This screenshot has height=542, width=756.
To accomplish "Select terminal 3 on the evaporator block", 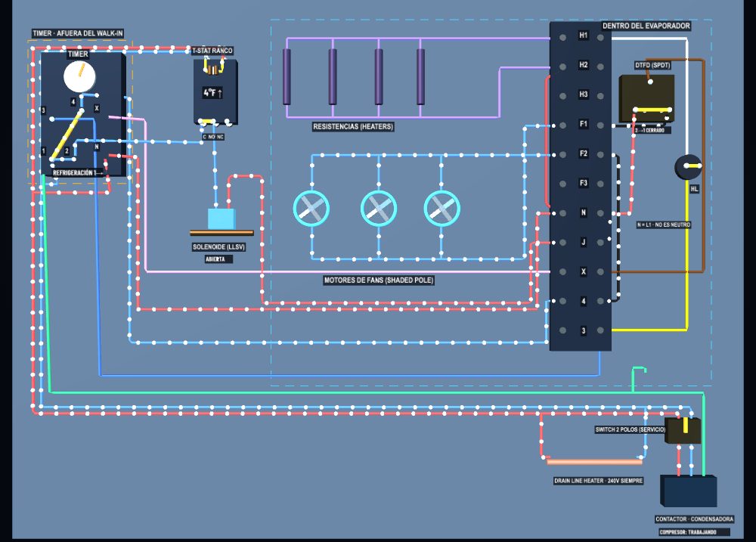I will coord(583,331).
